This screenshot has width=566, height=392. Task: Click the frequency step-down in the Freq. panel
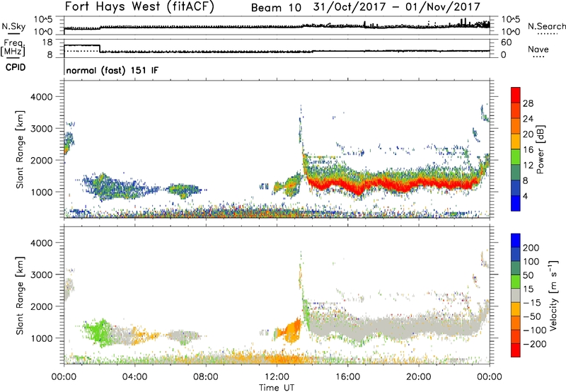100,48
